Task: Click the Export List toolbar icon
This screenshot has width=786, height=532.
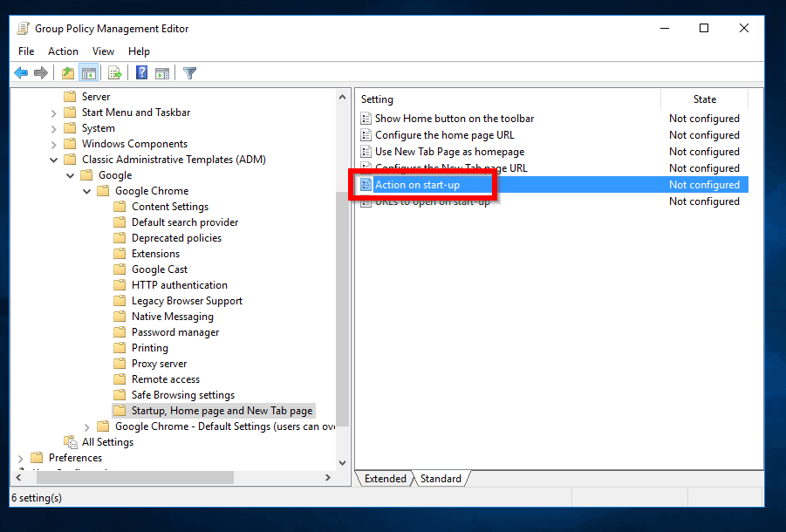Action: click(114, 73)
